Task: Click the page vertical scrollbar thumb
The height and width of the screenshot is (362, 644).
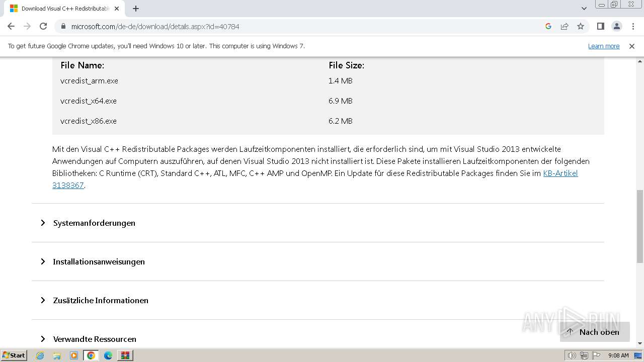Action: click(639, 226)
